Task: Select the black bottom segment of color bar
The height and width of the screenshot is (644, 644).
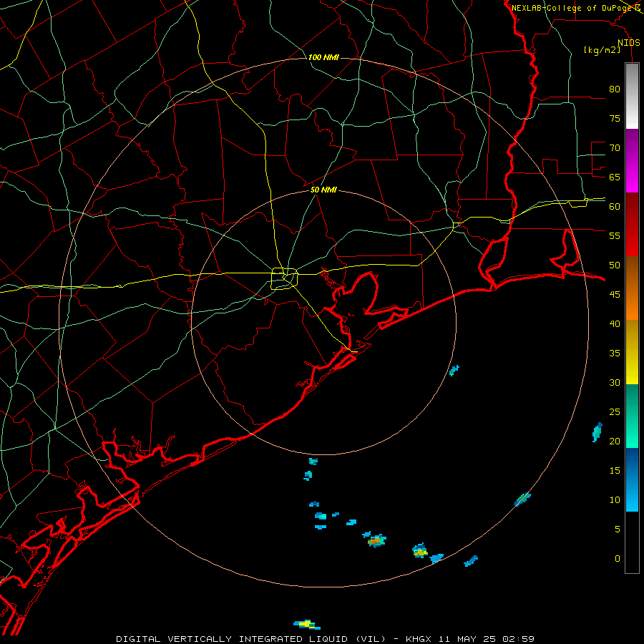Action: click(x=632, y=542)
